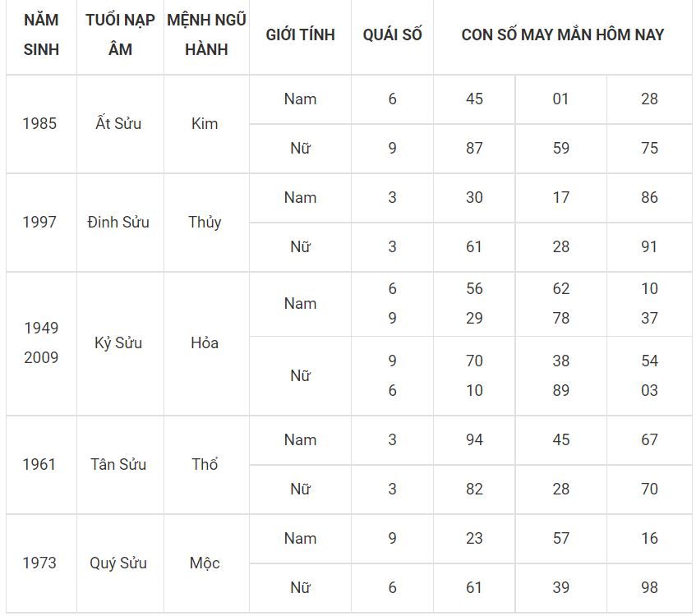Viewport: 696px width, 616px height.
Task: Select the 1961 birth year cell
Action: [39, 465]
